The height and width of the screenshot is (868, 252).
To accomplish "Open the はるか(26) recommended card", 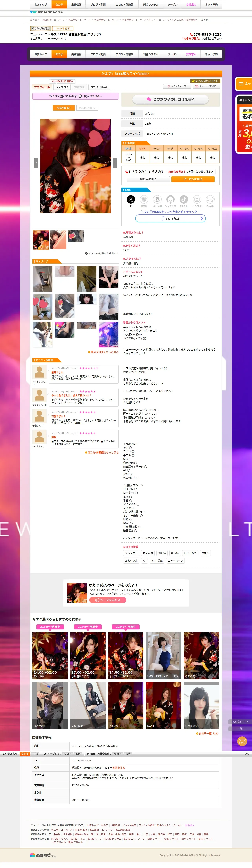I will coord(50,706).
